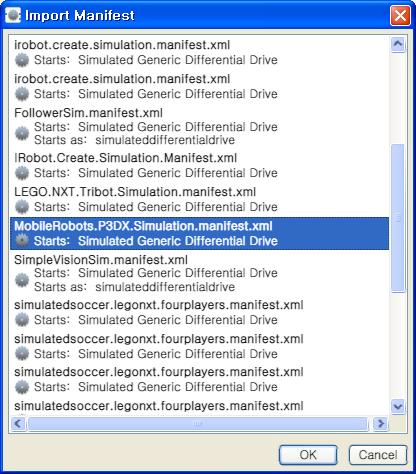Click vertical scrollbar up arrow
The width and height of the screenshot is (416, 474).
398,44
